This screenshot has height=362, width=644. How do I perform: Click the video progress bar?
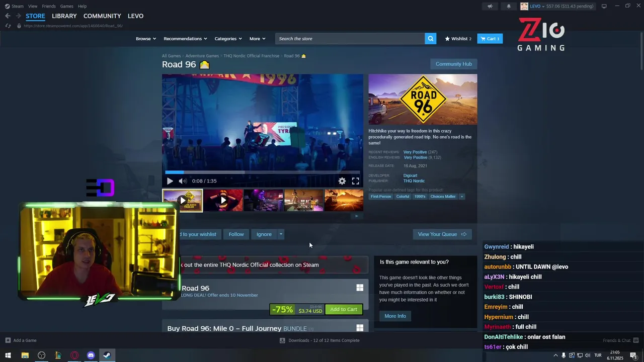(262, 172)
